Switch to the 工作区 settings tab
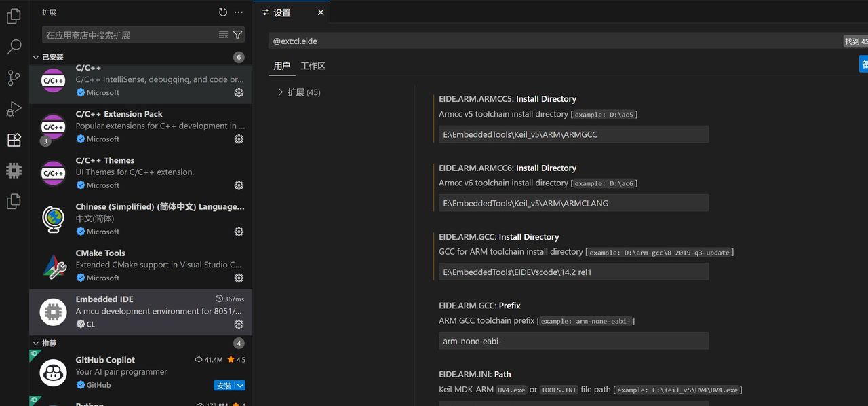The width and height of the screenshot is (868, 406). pyautogui.click(x=313, y=66)
